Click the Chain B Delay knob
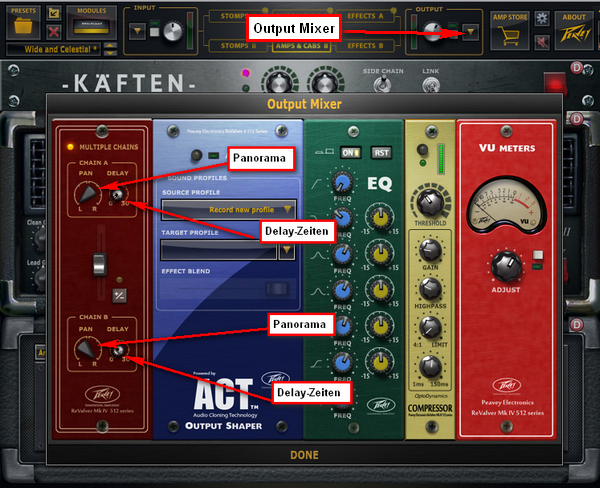Image resolution: width=600 pixels, height=488 pixels. [x=119, y=349]
